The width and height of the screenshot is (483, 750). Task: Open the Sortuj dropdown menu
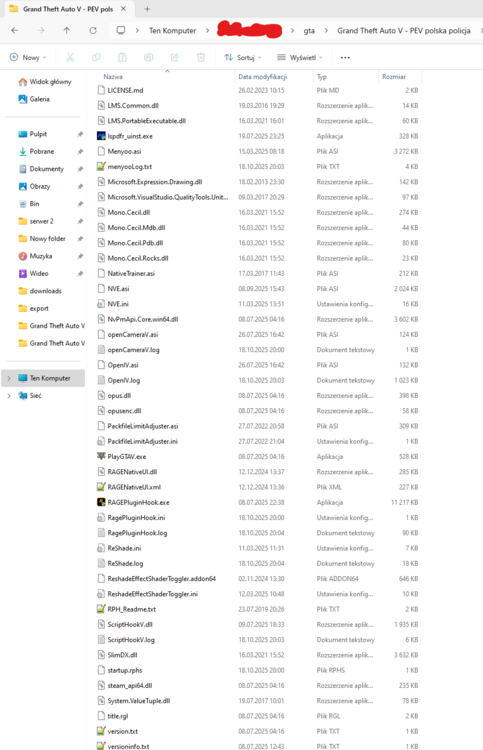(243, 57)
